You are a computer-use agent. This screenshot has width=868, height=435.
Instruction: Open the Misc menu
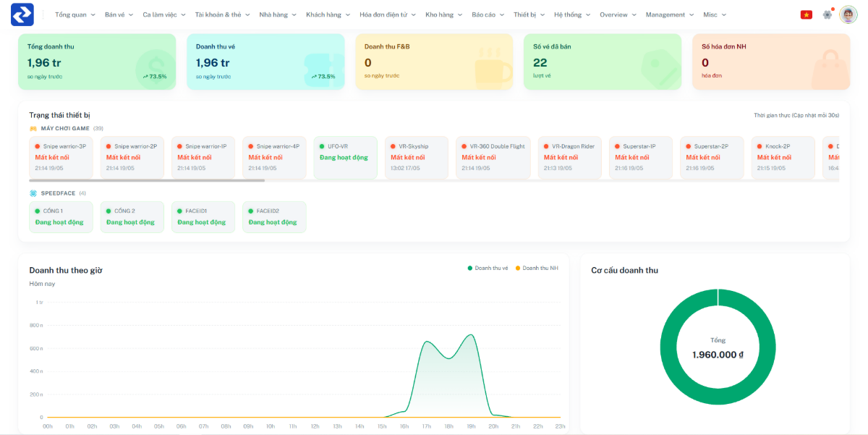(715, 14)
